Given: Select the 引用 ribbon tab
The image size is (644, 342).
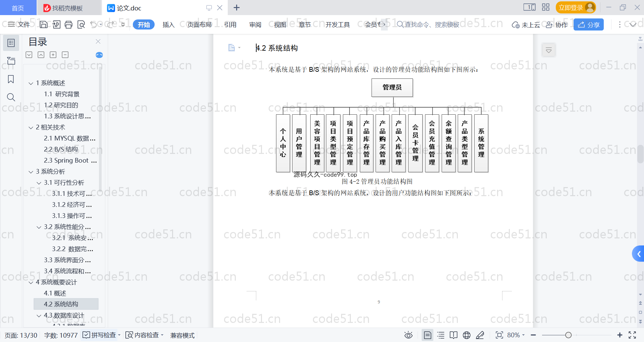Looking at the screenshot, I should (230, 24).
